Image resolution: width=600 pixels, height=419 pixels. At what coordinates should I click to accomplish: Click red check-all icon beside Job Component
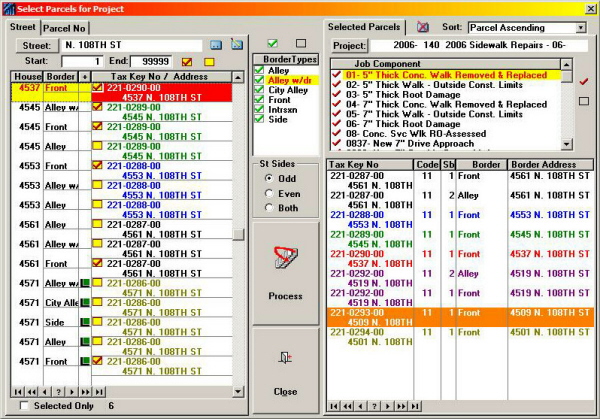584,82
